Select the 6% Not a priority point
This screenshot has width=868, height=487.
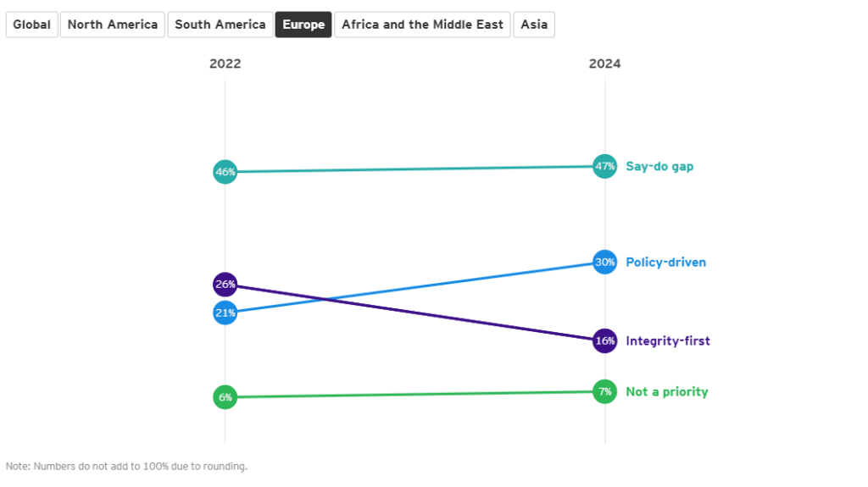click(x=225, y=397)
